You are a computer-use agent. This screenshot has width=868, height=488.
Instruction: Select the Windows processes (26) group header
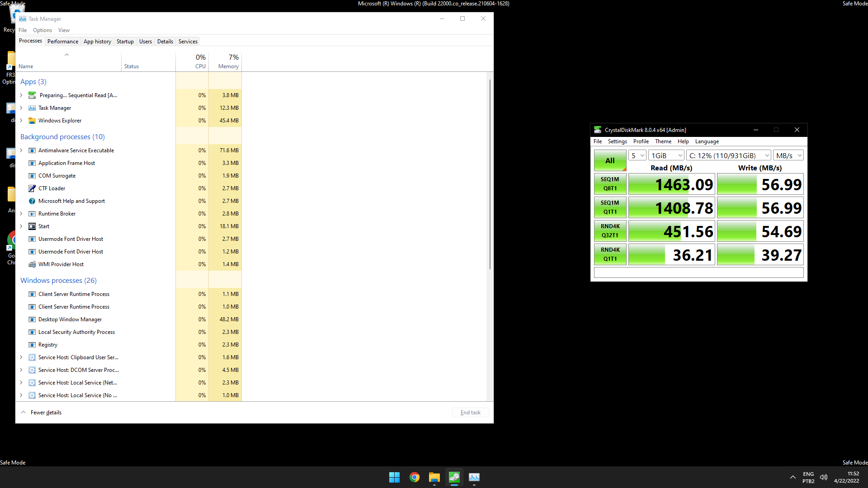[58, 281]
